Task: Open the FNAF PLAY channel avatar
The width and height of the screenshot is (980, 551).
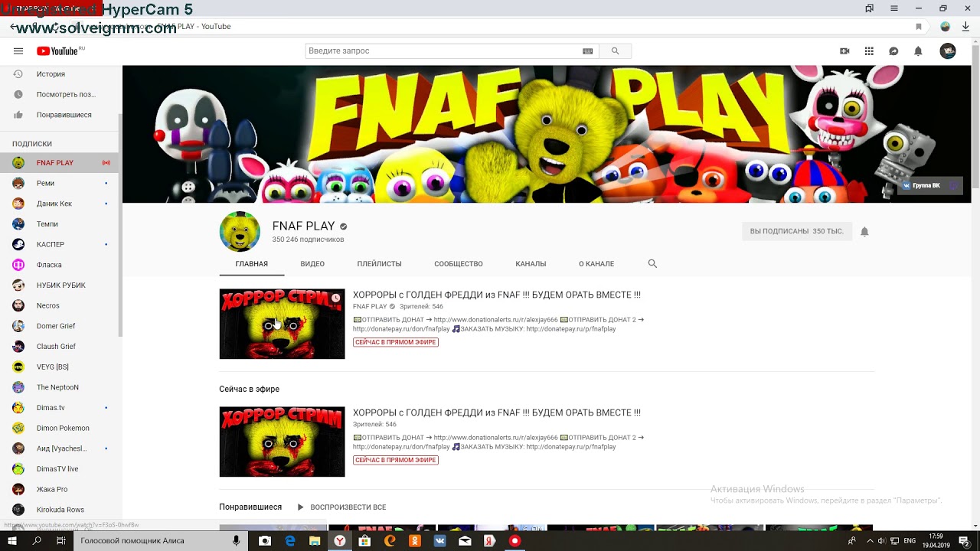Action: coord(240,231)
